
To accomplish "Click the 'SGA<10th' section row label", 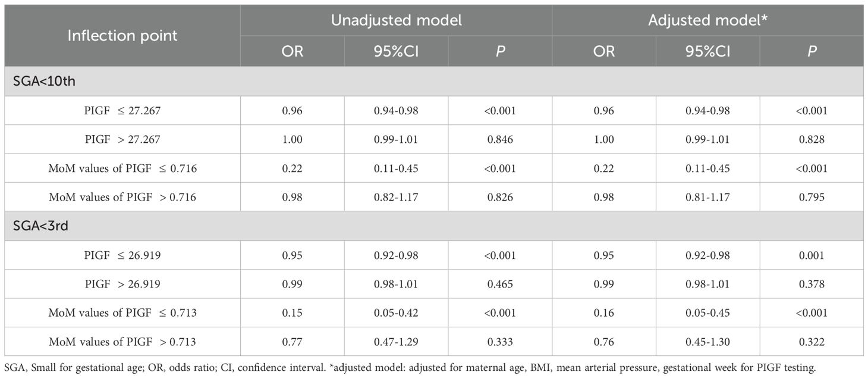I will click(42, 82).
